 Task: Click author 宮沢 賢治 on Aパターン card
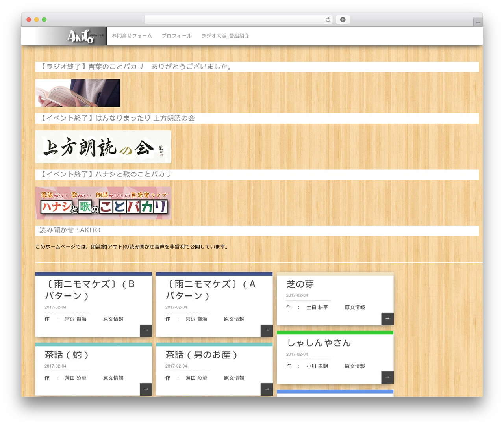point(196,319)
